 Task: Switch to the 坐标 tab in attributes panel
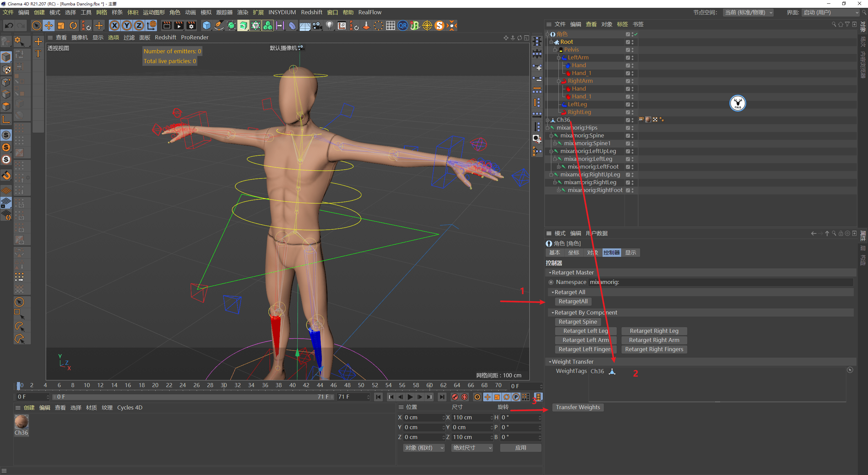(574, 252)
